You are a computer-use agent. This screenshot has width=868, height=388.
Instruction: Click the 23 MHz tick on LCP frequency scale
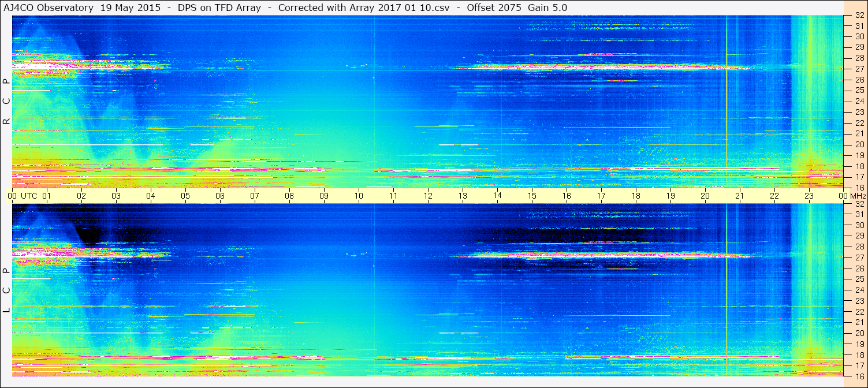coord(859,301)
